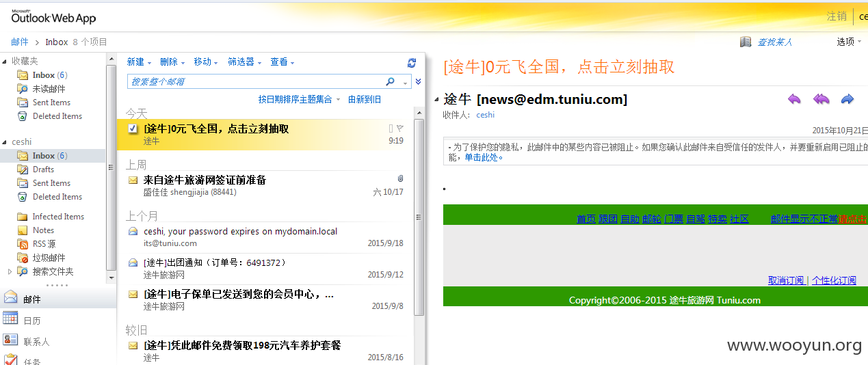Open 按日期排序主题集合 sort dropdown
The height and width of the screenshot is (365, 868).
coord(299,99)
